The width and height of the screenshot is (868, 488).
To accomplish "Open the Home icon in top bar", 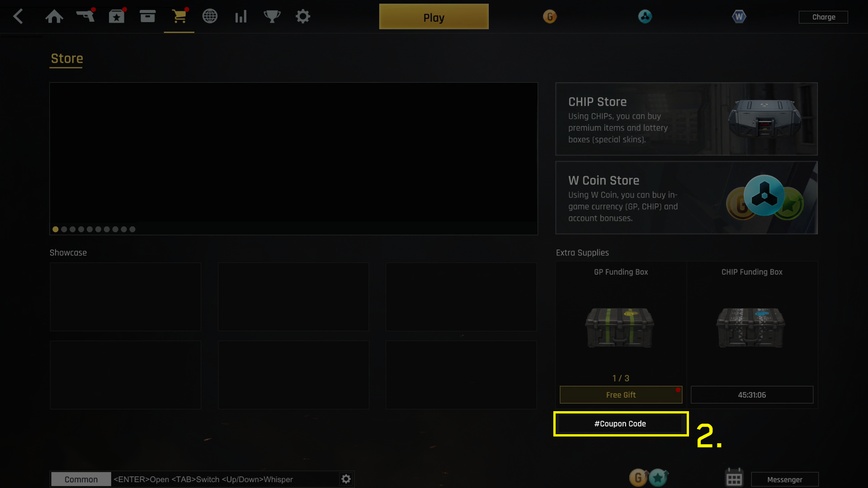I will [x=54, y=17].
